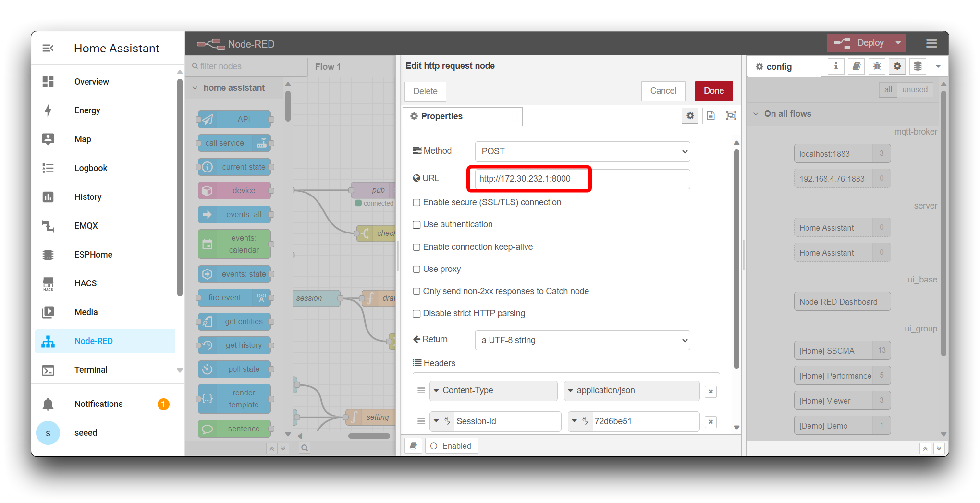Open the Logbook list icon
The width and height of the screenshot is (980, 503).
[x=48, y=168]
